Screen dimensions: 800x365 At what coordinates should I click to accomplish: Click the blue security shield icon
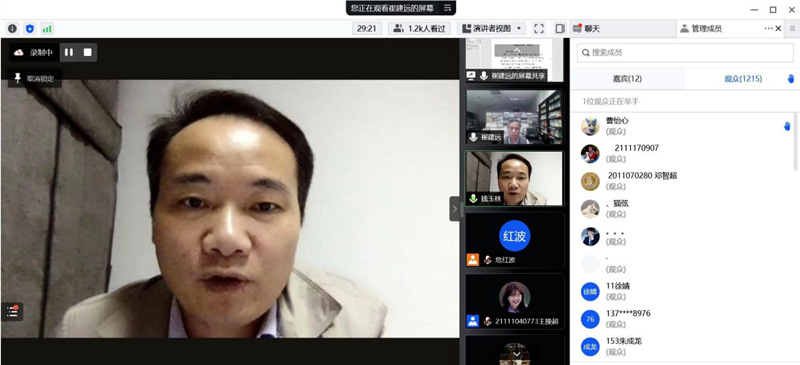pos(30,29)
